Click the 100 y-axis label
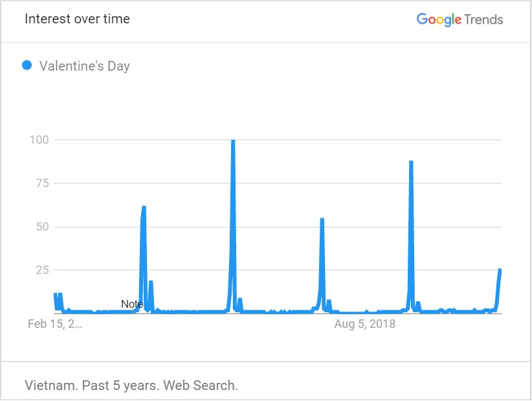 tap(41, 140)
